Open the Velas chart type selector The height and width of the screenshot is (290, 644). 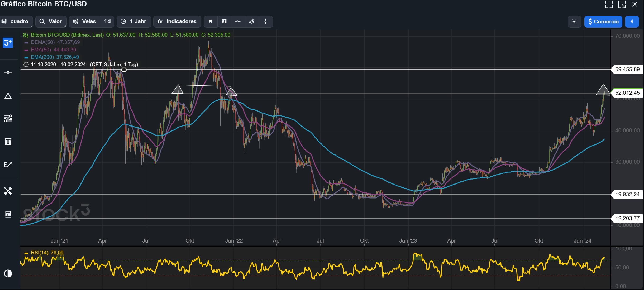click(x=85, y=21)
